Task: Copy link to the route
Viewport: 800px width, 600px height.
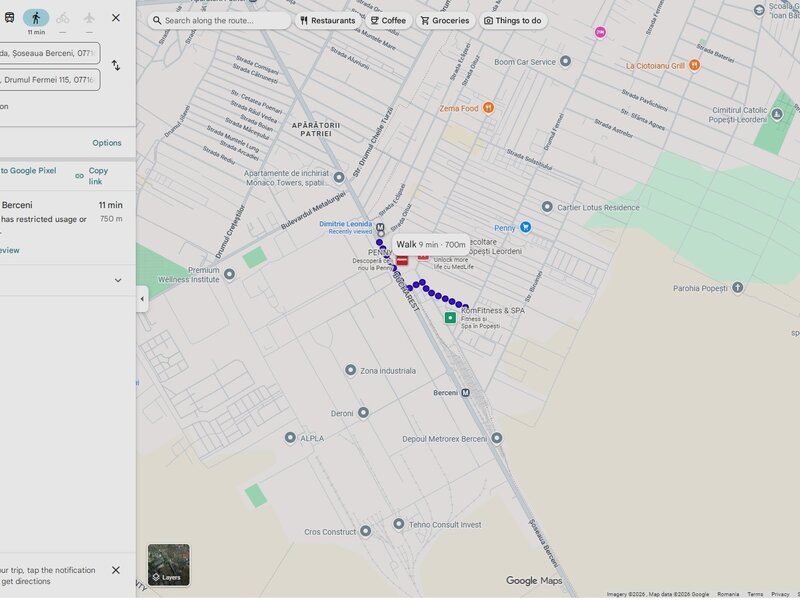Action: pos(92,176)
